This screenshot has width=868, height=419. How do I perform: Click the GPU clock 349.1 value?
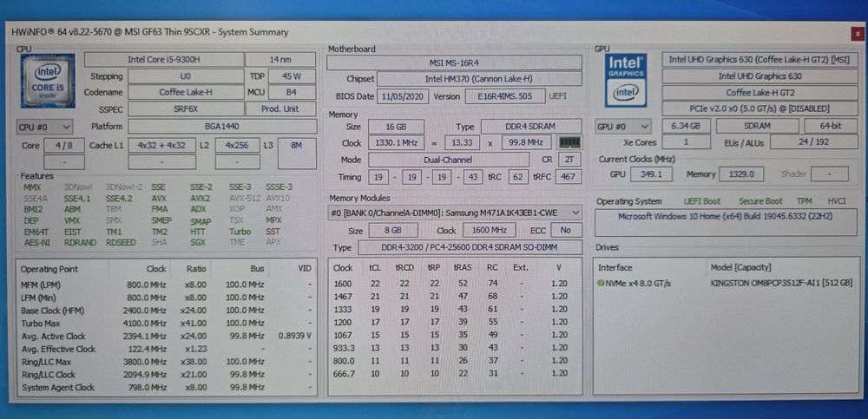(652, 174)
